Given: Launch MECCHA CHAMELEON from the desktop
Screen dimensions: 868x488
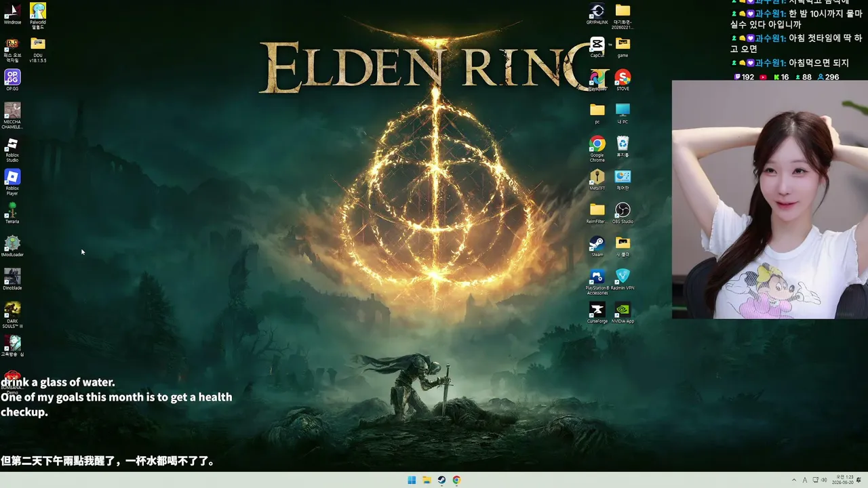Looking at the screenshot, I should tap(12, 115).
